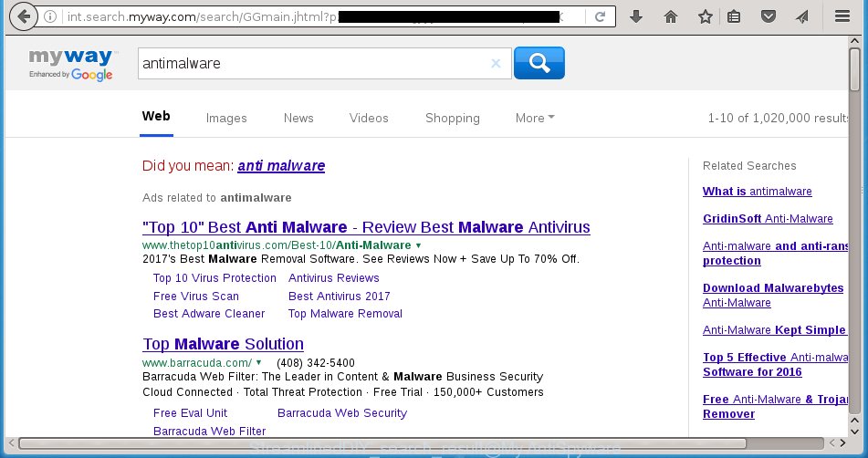The width and height of the screenshot is (868, 458).
Task: Click the vertical scrollbar up arrow
Action: (x=854, y=41)
